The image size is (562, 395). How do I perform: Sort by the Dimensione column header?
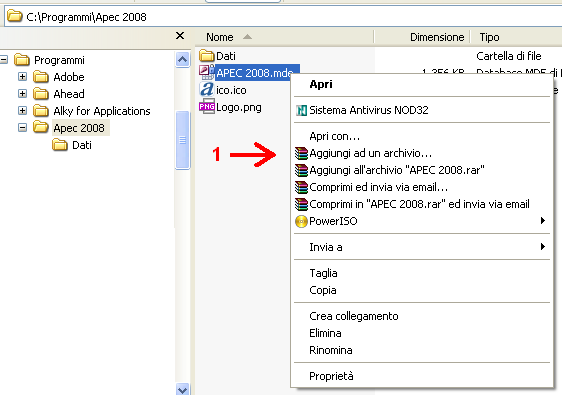click(x=422, y=37)
